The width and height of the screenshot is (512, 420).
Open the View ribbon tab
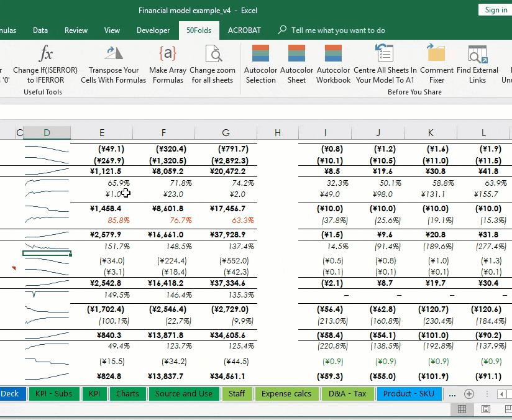pyautogui.click(x=112, y=30)
